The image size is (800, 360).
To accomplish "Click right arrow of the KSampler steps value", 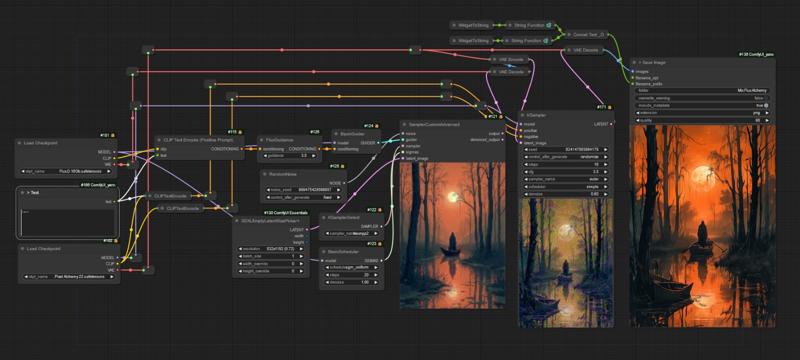I will point(606,165).
